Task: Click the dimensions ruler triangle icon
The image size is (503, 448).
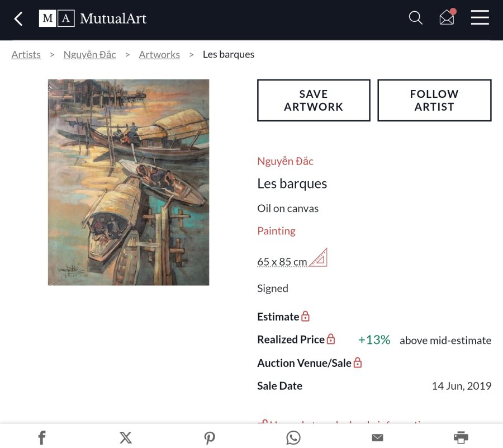Action: tap(319, 258)
